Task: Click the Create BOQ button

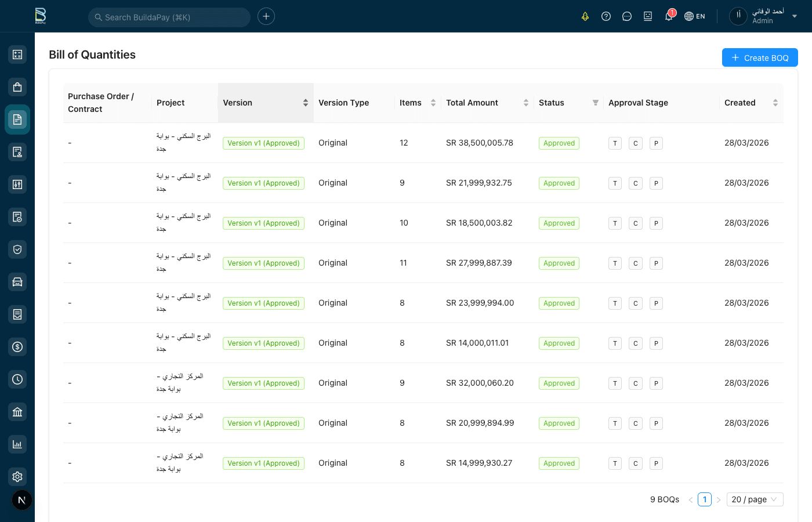Action: pos(760,57)
